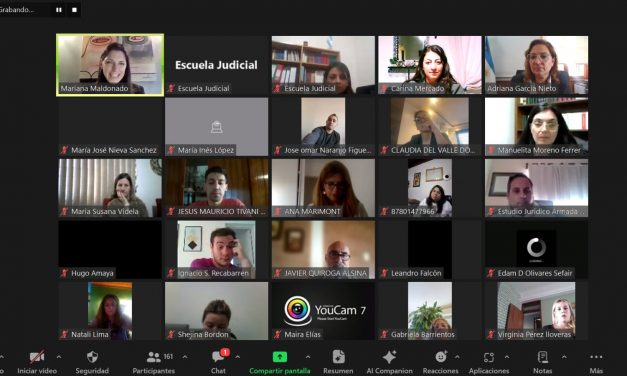
Task: Open the Seguridad shield icon
Action: click(92, 357)
